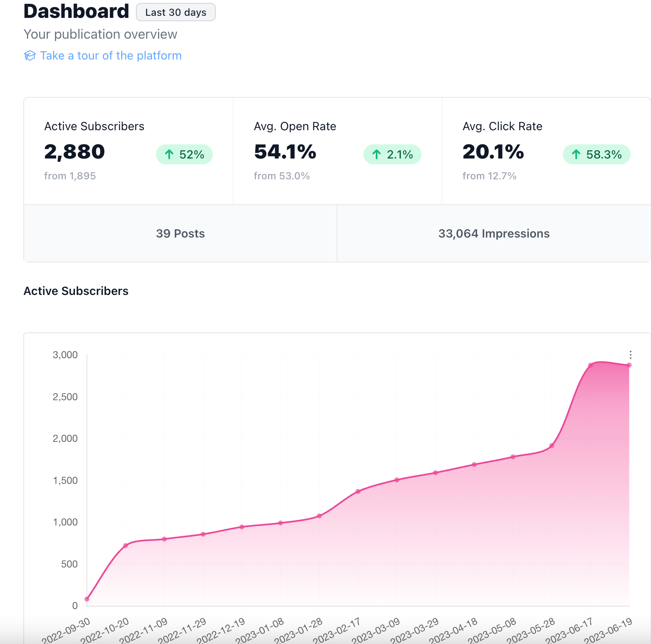
Task: Click the 20.1% click rate value
Action: pos(493,151)
